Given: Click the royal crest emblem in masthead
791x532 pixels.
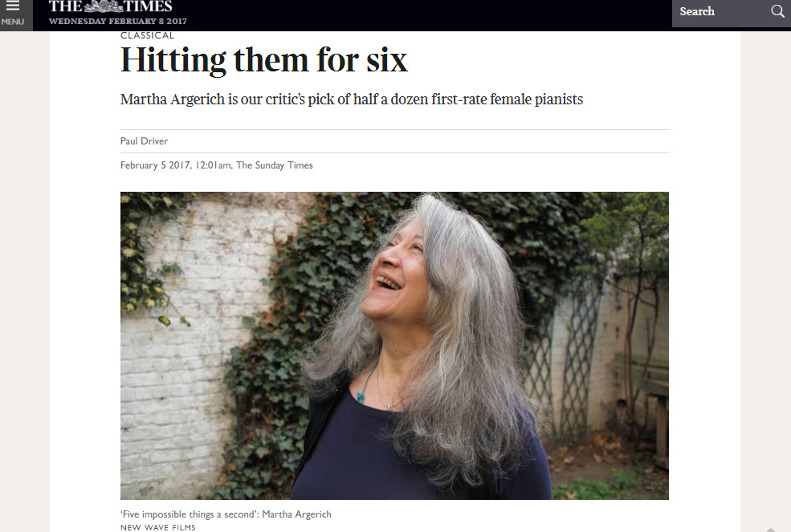Looking at the screenshot, I should point(103,6).
